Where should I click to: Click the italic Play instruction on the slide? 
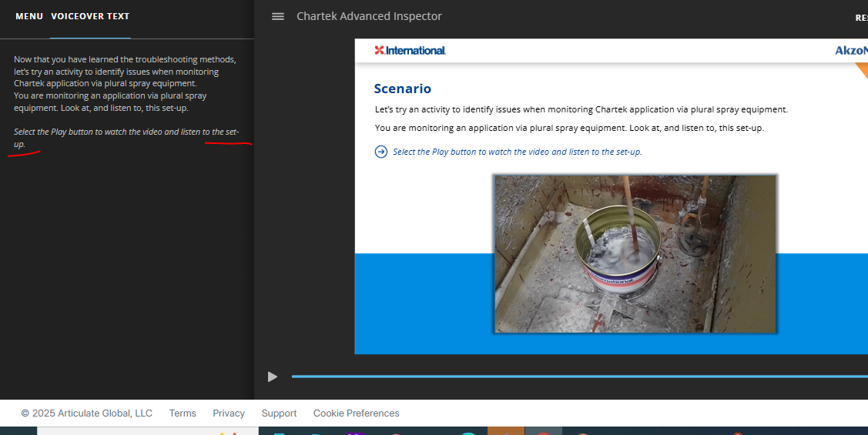[517, 152]
